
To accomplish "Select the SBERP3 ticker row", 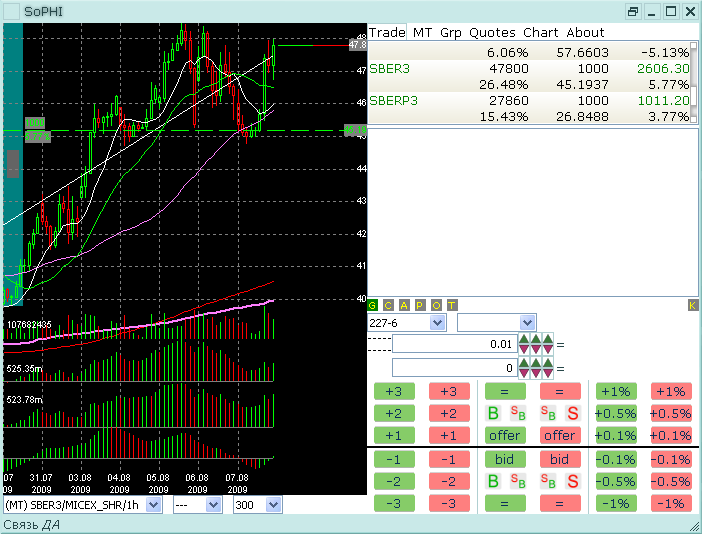I will tap(529, 100).
